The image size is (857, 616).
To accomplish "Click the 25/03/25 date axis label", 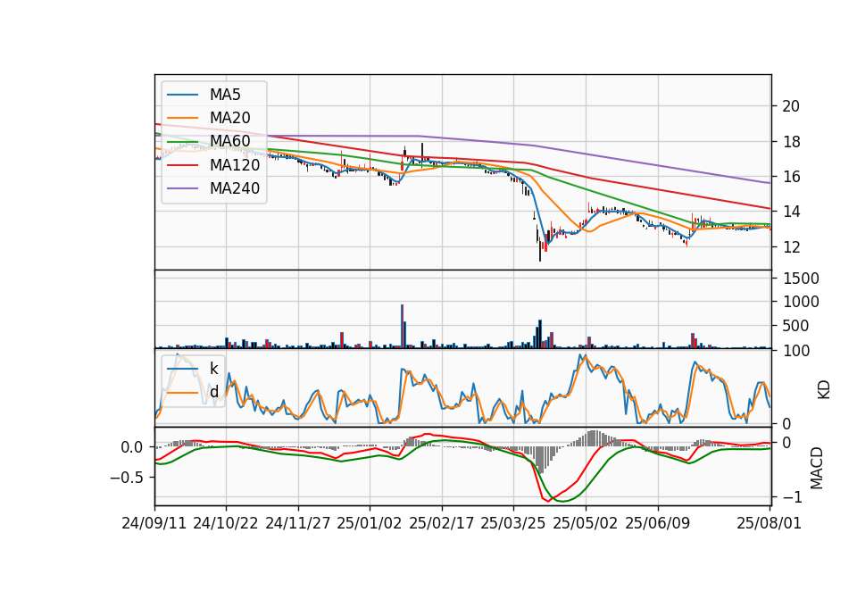I will (x=513, y=523).
